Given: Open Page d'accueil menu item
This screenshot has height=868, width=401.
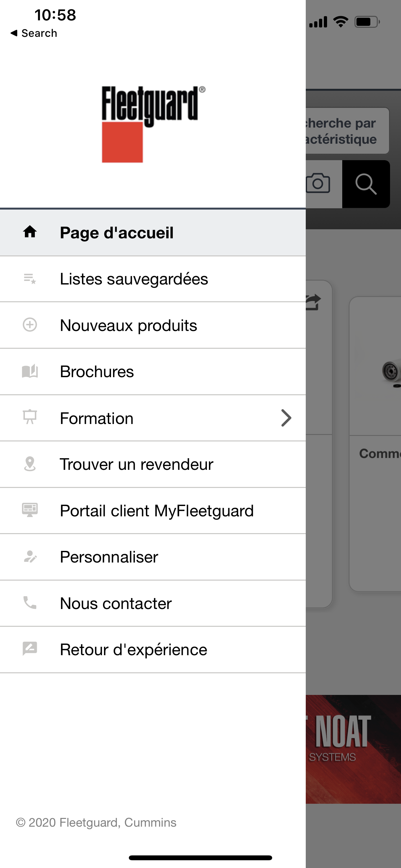Looking at the screenshot, I should [153, 232].
